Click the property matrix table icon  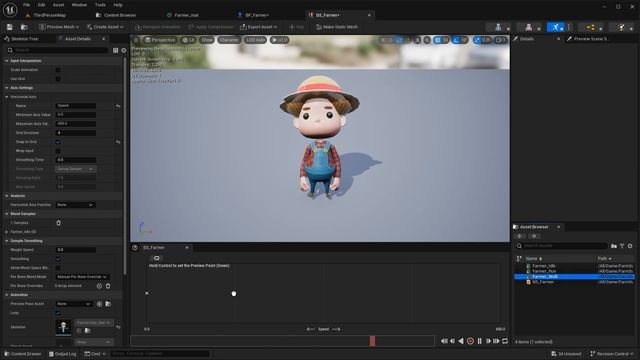coord(116,50)
